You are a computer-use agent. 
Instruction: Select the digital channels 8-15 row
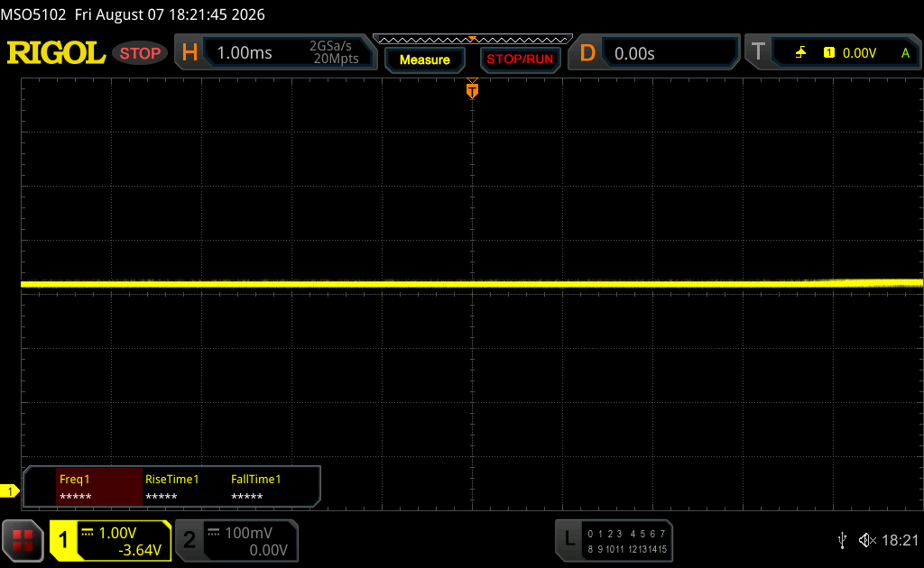627,549
